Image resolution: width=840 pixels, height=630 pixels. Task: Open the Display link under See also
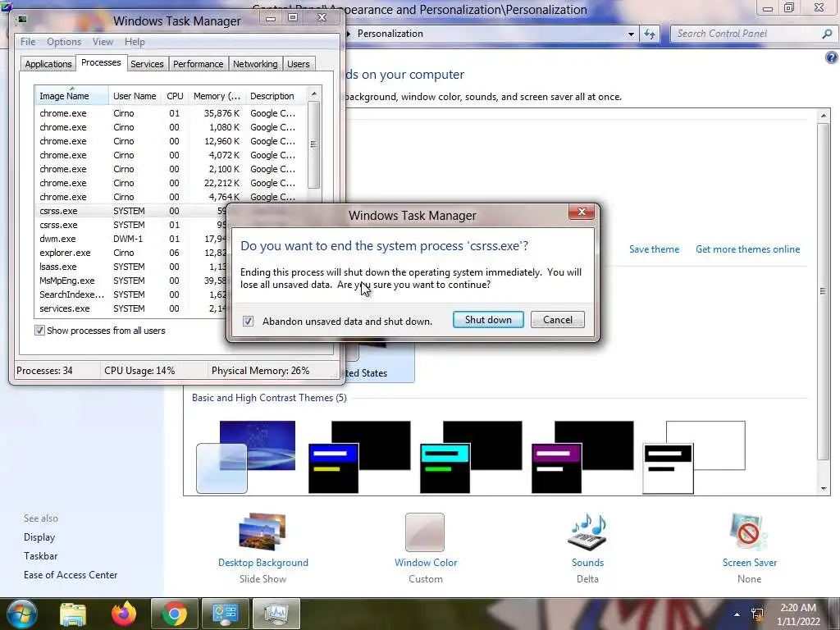39,537
